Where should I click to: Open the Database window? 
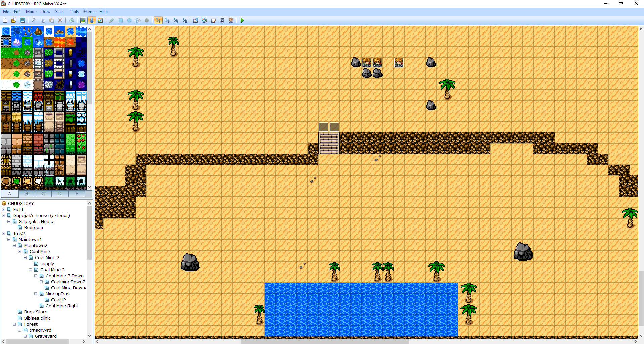pyautogui.click(x=196, y=21)
